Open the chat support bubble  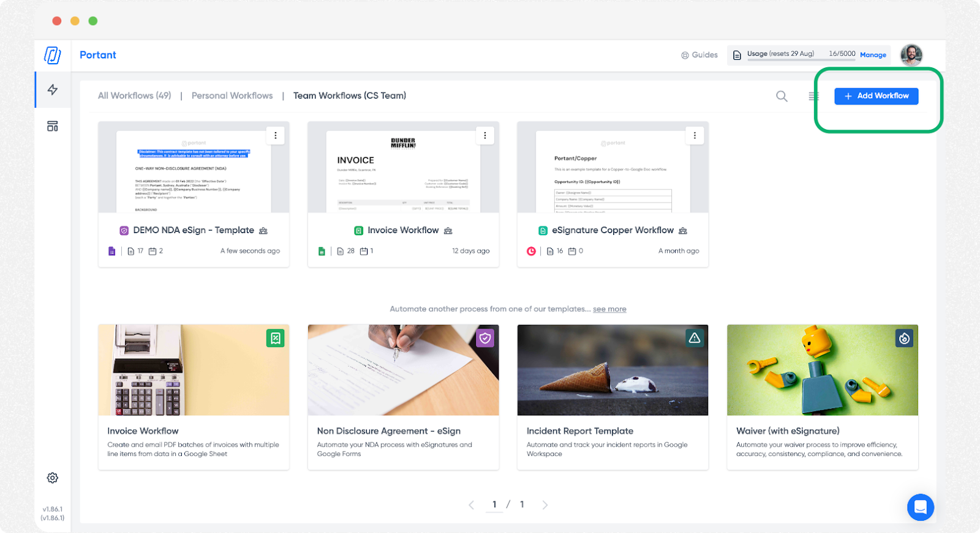pyautogui.click(x=920, y=507)
